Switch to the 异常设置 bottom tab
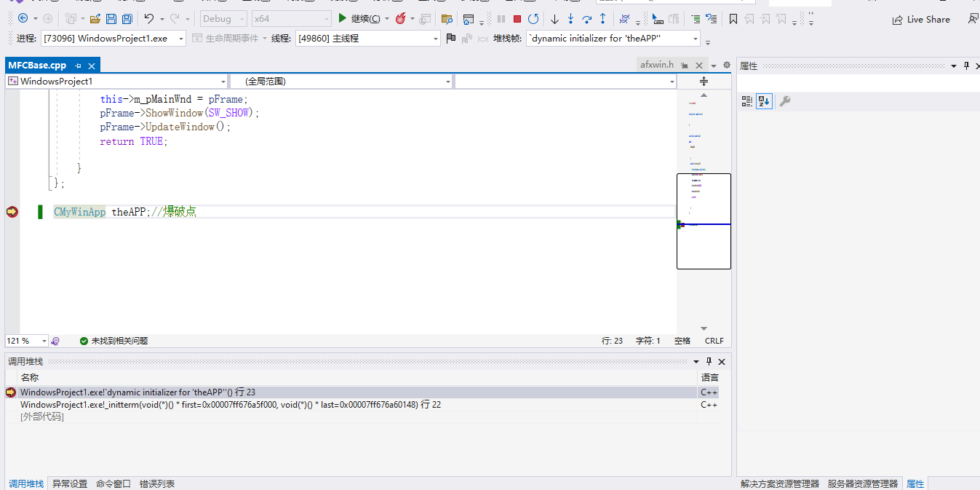This screenshot has height=490, width=980. coord(70,483)
